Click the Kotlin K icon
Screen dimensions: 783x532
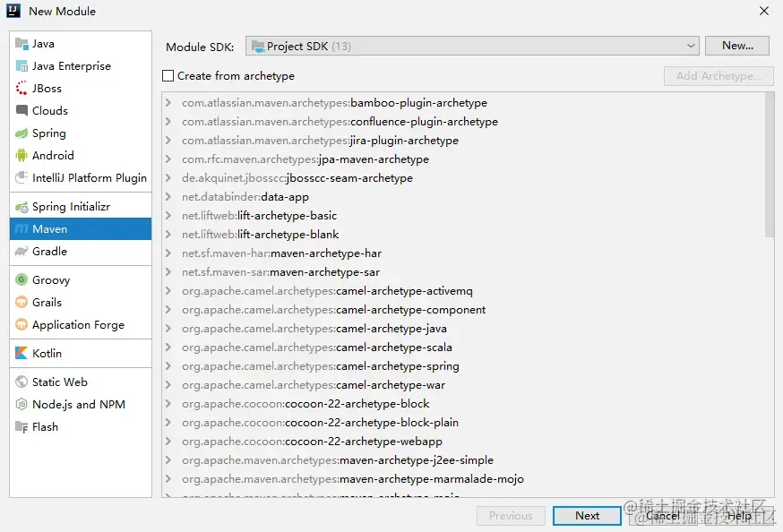22,354
